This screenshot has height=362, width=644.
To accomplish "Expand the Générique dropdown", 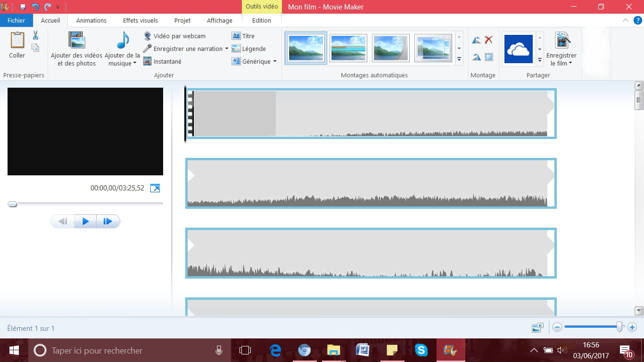I will [274, 61].
